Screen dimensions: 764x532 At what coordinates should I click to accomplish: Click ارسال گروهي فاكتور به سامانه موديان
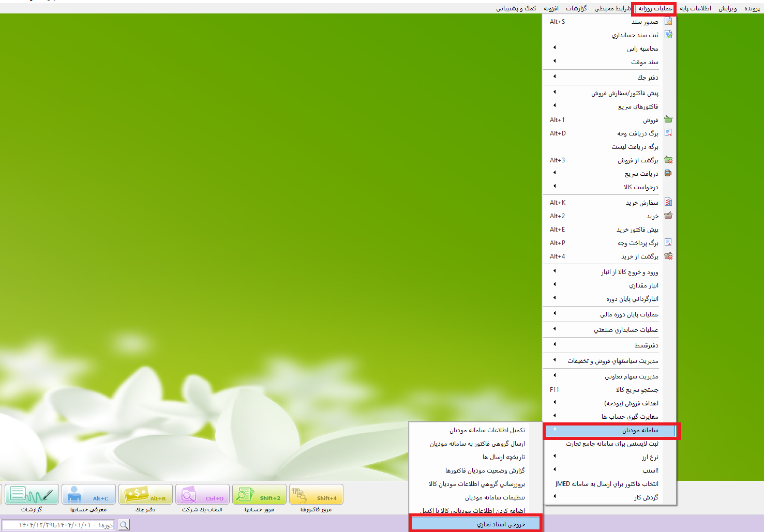[x=477, y=444]
